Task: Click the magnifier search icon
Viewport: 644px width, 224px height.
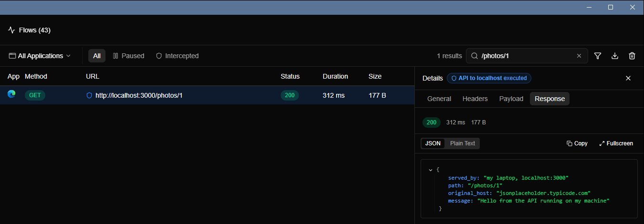Action: pyautogui.click(x=475, y=56)
